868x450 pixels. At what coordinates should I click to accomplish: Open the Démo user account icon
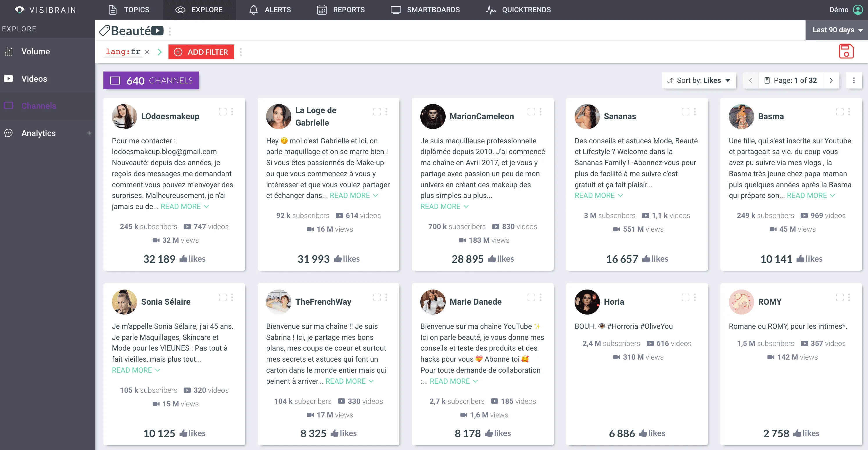point(858,10)
